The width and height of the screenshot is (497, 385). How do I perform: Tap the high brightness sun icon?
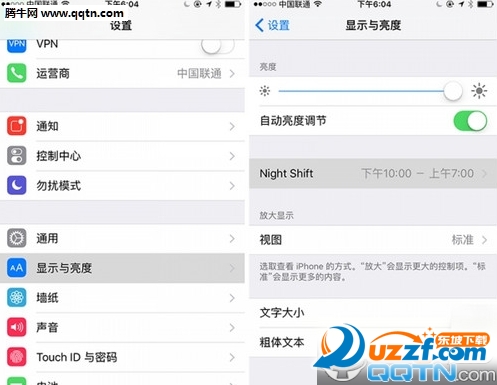479,91
